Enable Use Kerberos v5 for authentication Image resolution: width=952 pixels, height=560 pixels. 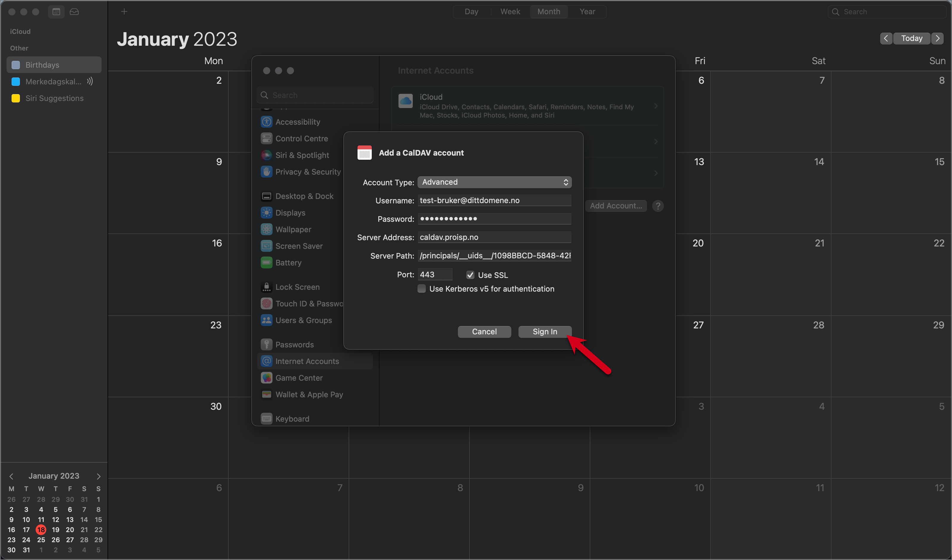click(x=422, y=289)
